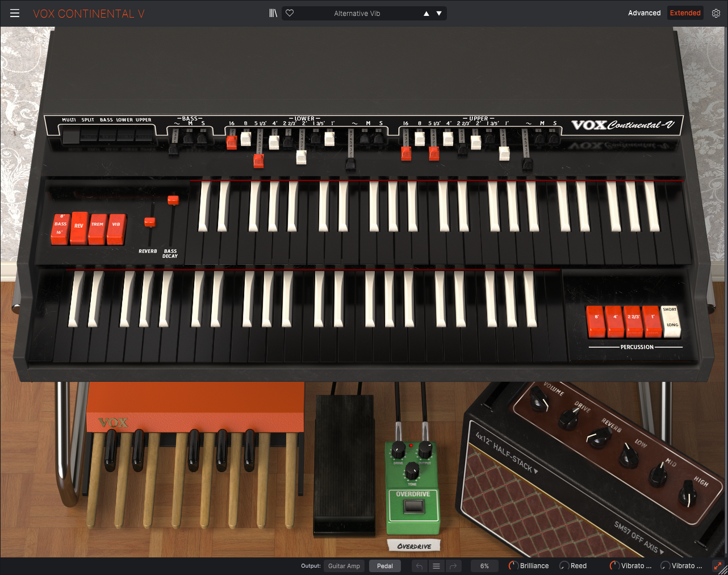The image size is (728, 575).
Task: Open the hamburger main menu
Action: tap(15, 13)
